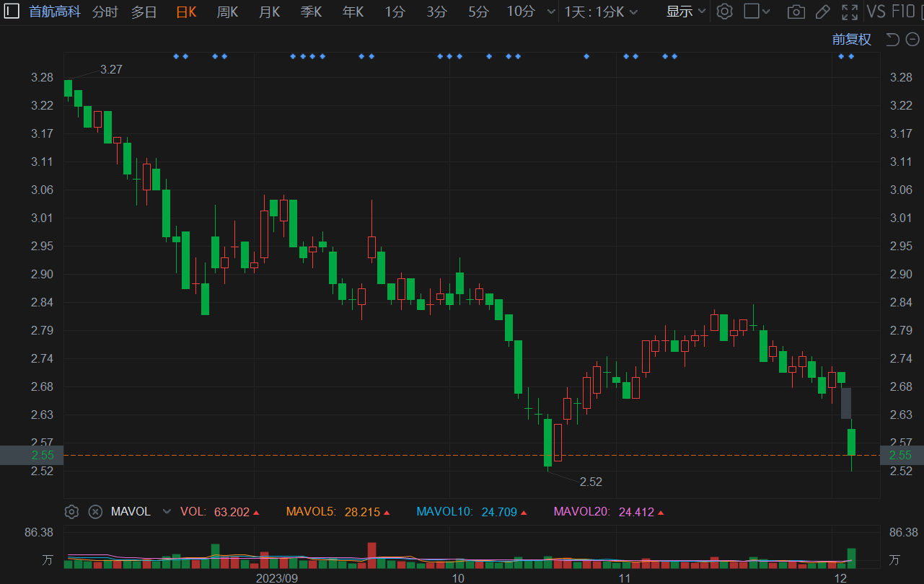Click the 前复权 adjustment link
This screenshot has height=584, width=924.
851,40
